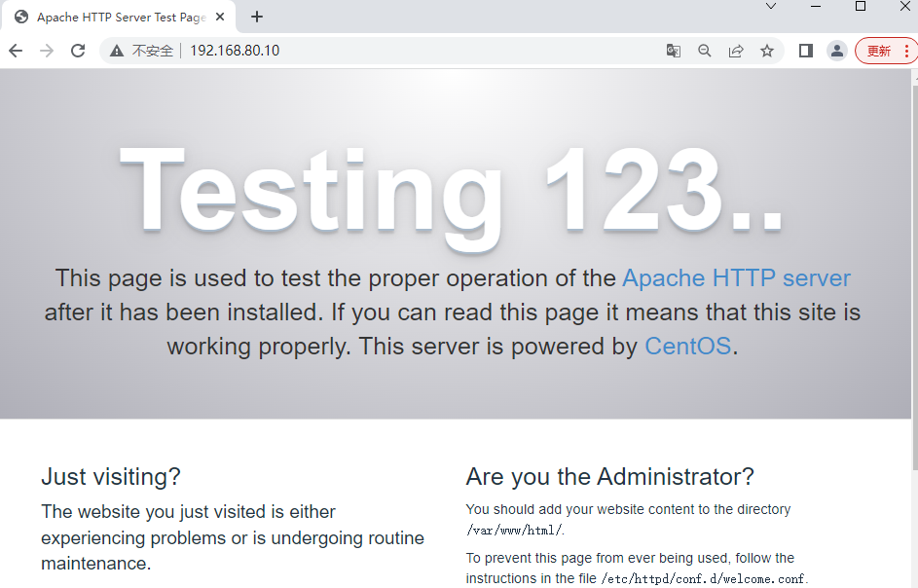Expand the tab search chevron

(771, 7)
